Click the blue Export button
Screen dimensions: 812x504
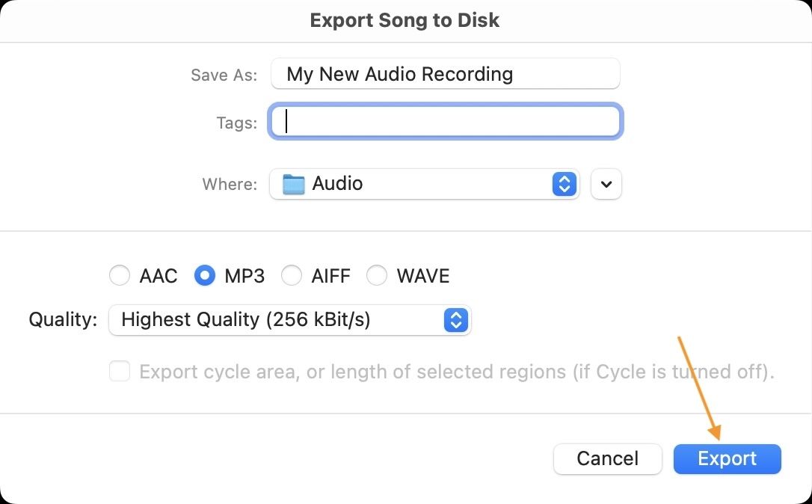coord(727,458)
